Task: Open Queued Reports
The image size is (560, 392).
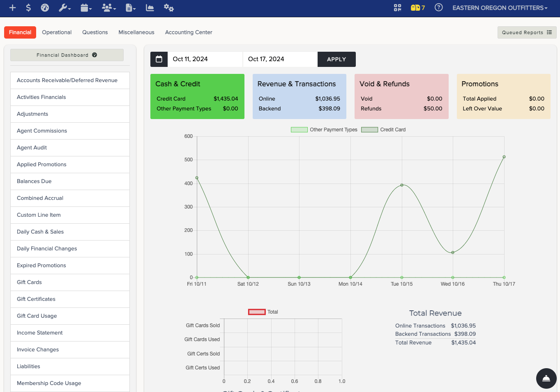Action: (x=527, y=32)
